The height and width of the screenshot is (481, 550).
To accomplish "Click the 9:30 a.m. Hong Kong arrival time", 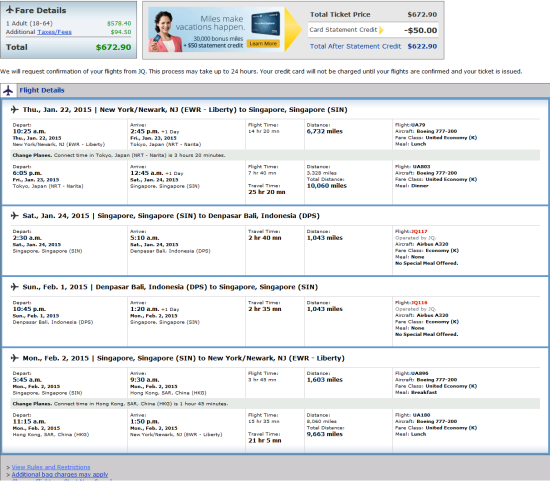I will point(145,380).
